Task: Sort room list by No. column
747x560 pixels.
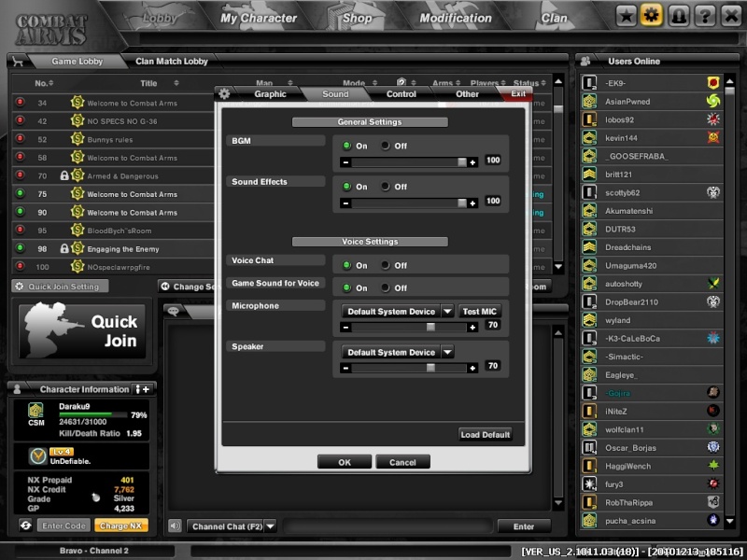Action: pyautogui.click(x=44, y=83)
